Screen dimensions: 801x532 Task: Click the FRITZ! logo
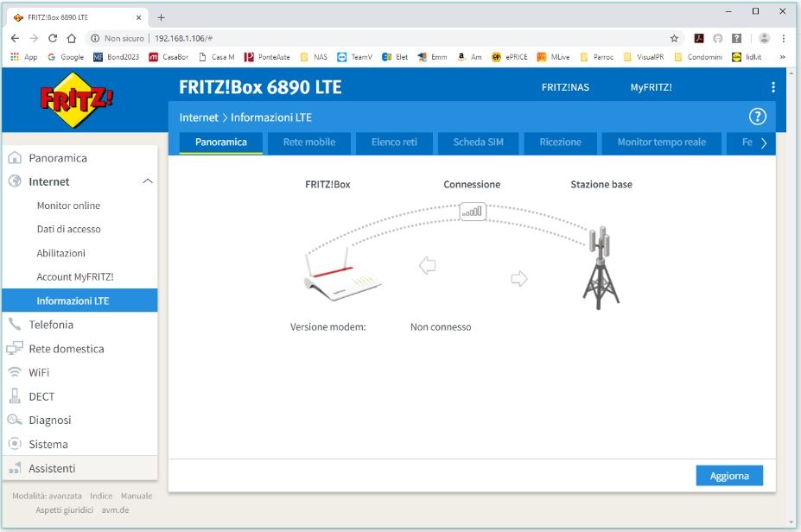[x=76, y=100]
